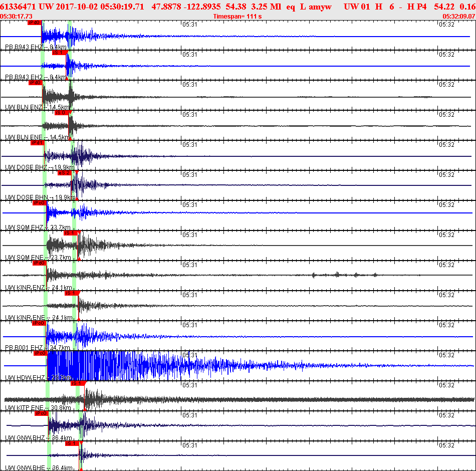
Task: Click the 'UW DOSE BHN -- 19.9km' channel label
Action: pos(41,197)
